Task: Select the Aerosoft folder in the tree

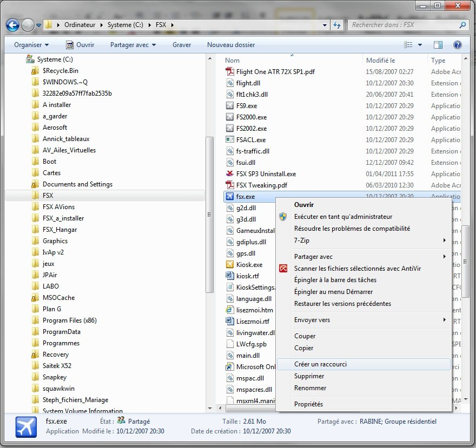Action: [55, 128]
